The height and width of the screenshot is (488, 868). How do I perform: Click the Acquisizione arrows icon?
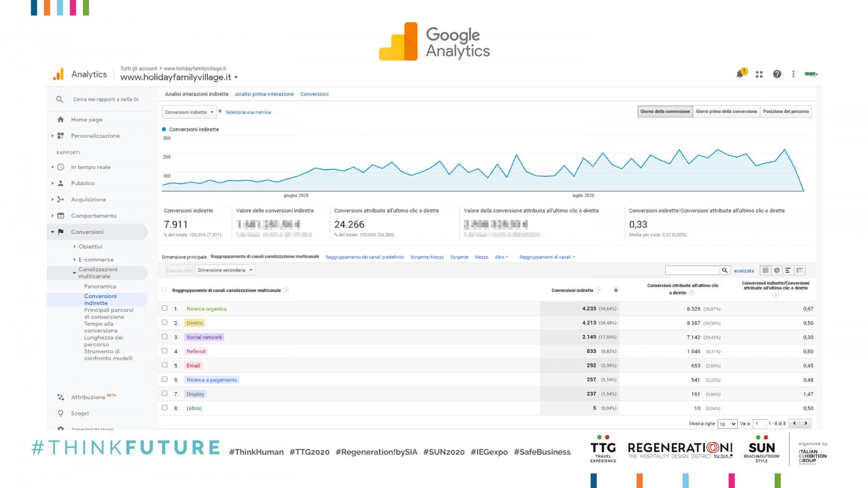tap(60, 199)
